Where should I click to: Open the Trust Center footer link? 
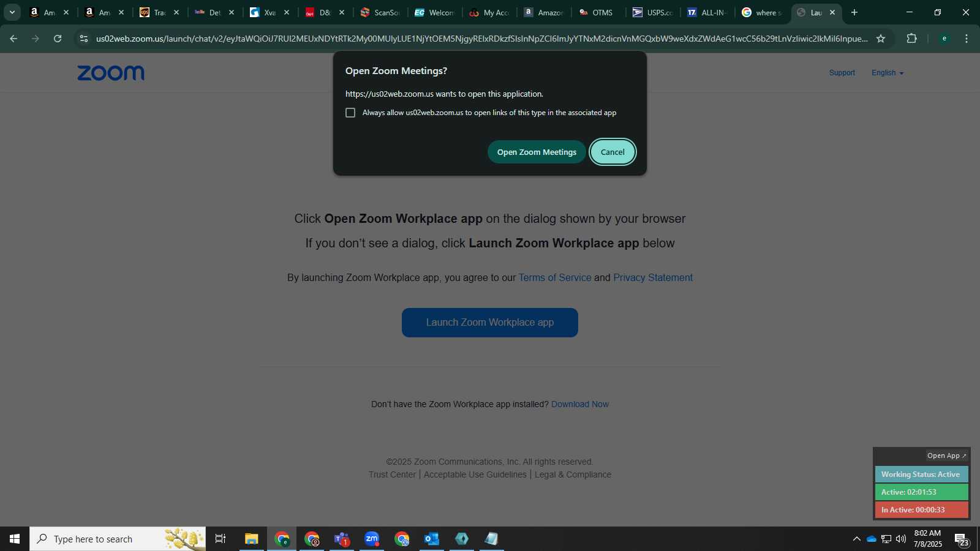pyautogui.click(x=392, y=474)
